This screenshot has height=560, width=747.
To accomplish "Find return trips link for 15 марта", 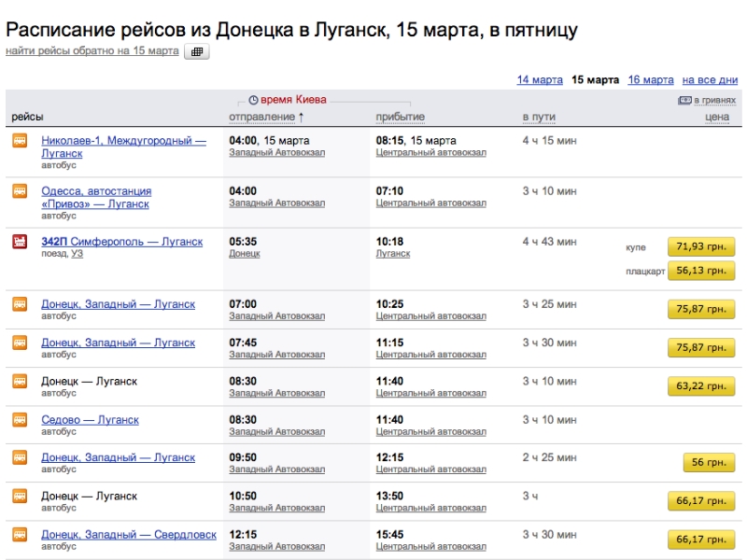I will tap(92, 50).
